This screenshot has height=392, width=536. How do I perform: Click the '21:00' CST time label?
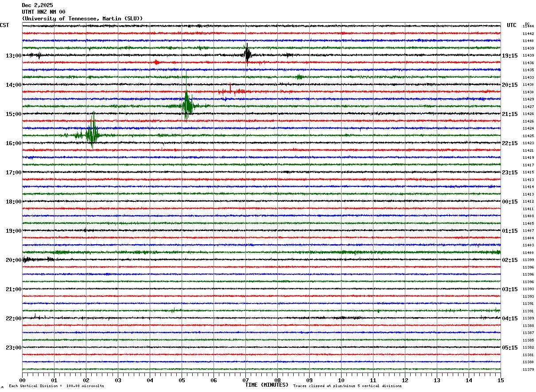coord(13,289)
